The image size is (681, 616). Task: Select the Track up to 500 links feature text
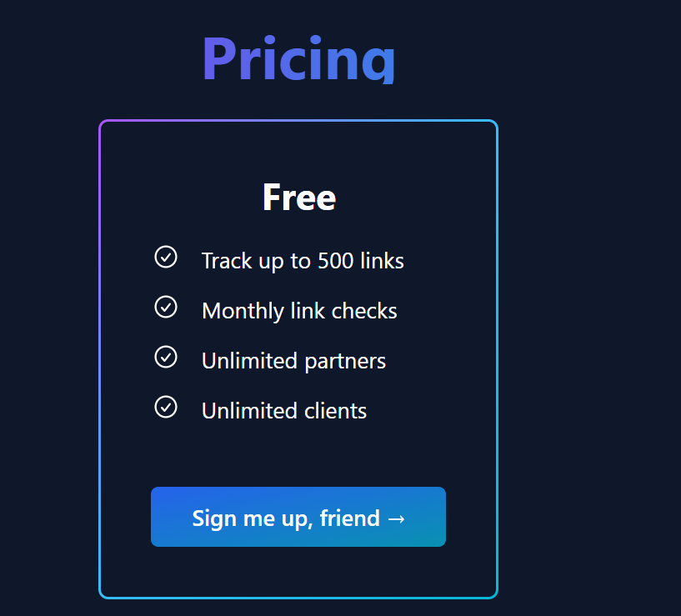(x=303, y=261)
